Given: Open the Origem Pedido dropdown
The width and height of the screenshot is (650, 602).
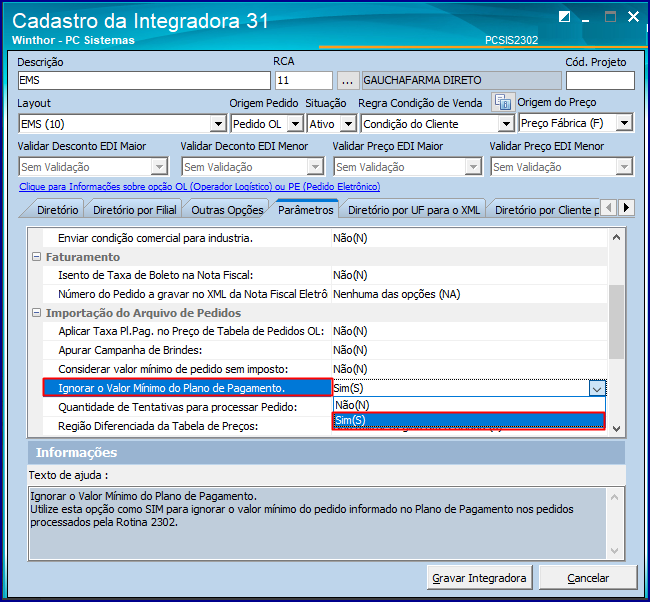Looking at the screenshot, I should click(x=295, y=124).
